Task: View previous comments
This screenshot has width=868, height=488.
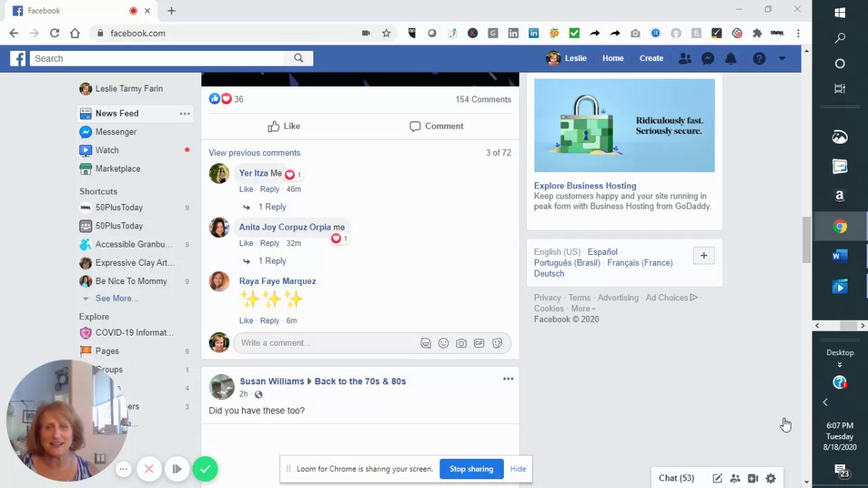Action: (254, 152)
